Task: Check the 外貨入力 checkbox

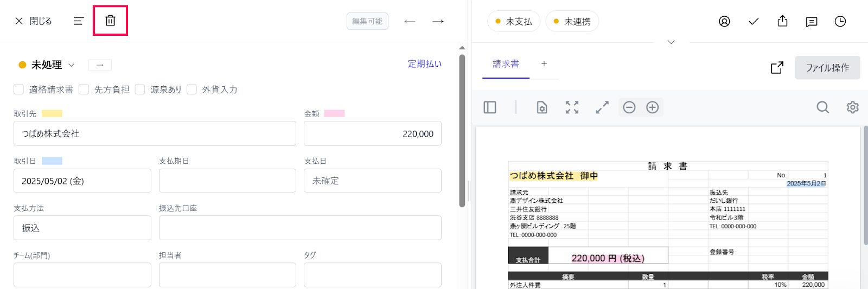Action: click(192, 89)
